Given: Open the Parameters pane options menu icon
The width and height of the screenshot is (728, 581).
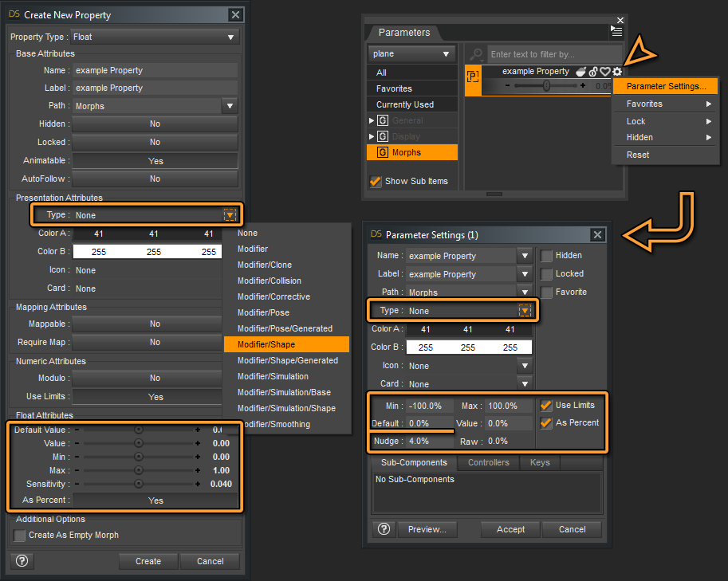Looking at the screenshot, I should click(616, 32).
